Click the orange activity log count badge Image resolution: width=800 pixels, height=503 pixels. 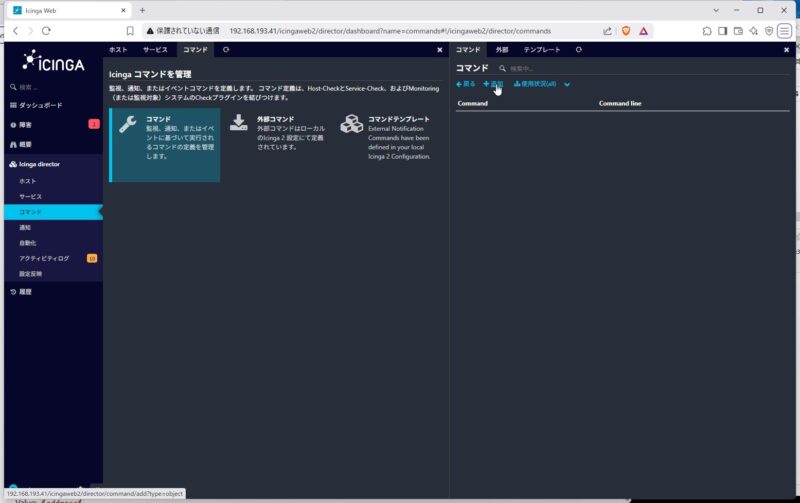92,259
